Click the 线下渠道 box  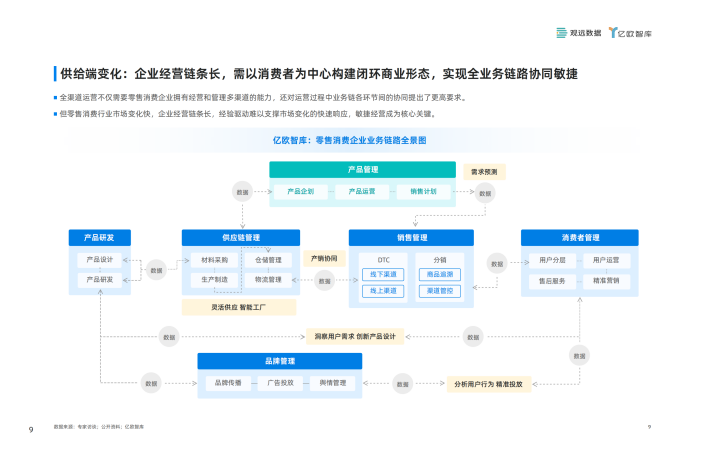tap(383, 274)
